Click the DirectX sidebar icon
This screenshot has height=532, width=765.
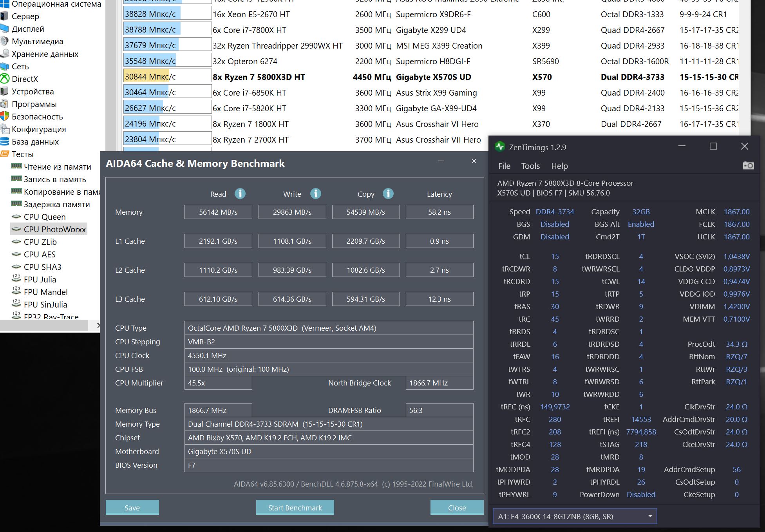point(5,79)
